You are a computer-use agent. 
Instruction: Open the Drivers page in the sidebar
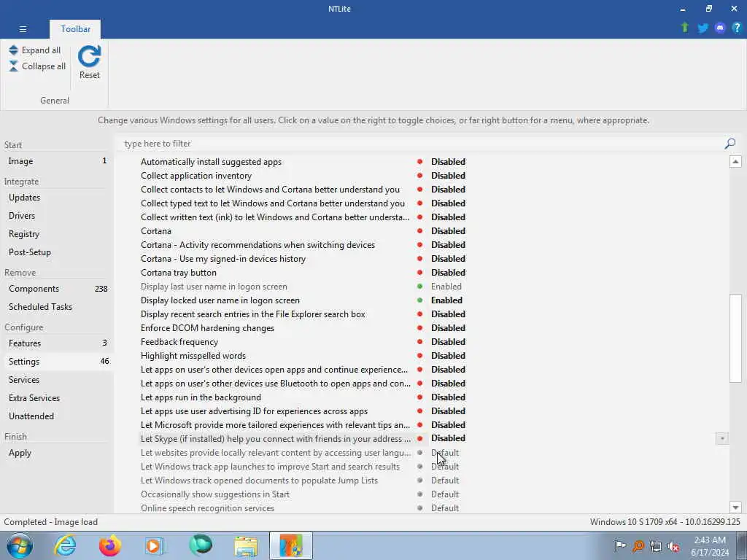click(x=57, y=216)
